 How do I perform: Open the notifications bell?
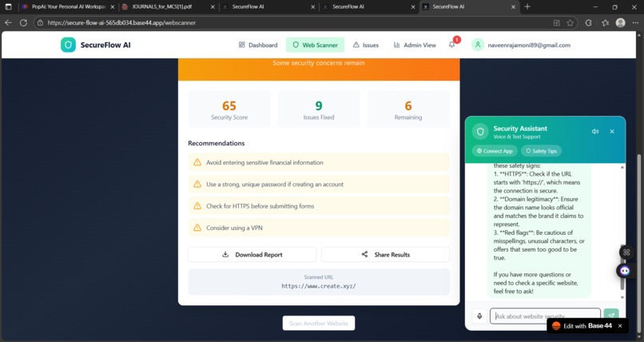tap(451, 45)
